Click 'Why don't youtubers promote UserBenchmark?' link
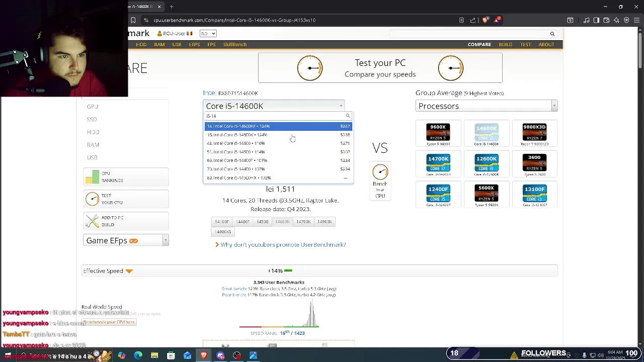The width and height of the screenshot is (644, 362). pos(283,245)
